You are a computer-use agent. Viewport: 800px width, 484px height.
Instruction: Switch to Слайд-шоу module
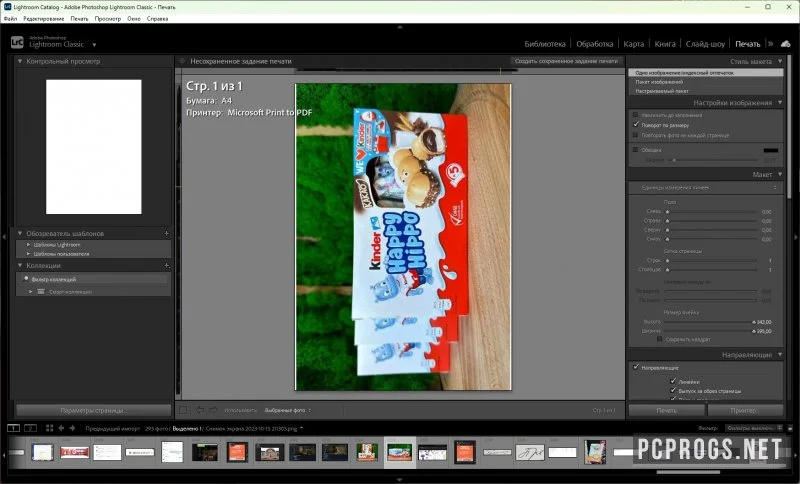pos(705,44)
